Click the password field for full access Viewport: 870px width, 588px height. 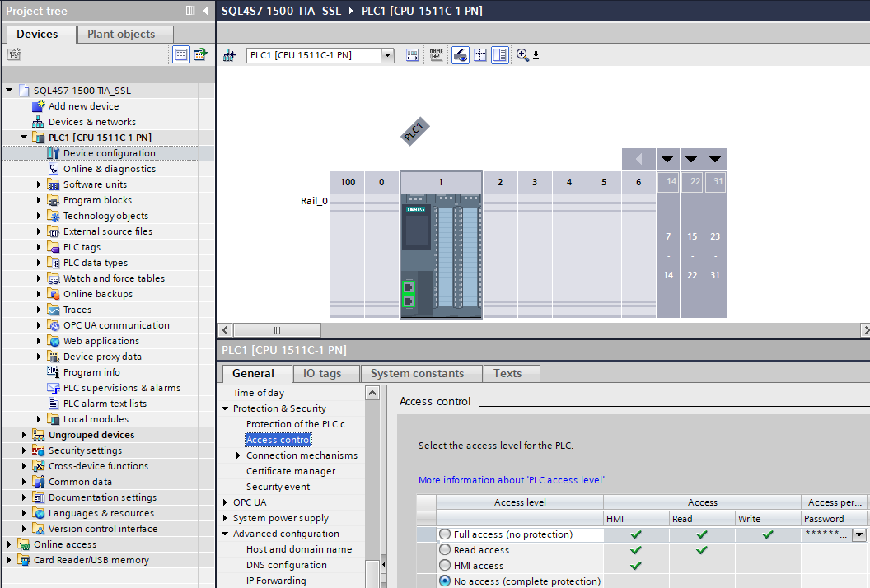pos(826,534)
